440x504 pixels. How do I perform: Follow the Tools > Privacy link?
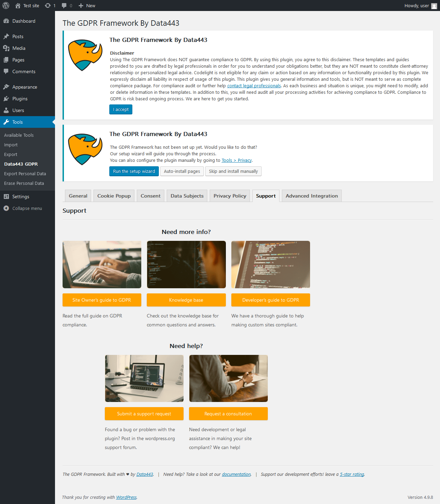(236, 160)
